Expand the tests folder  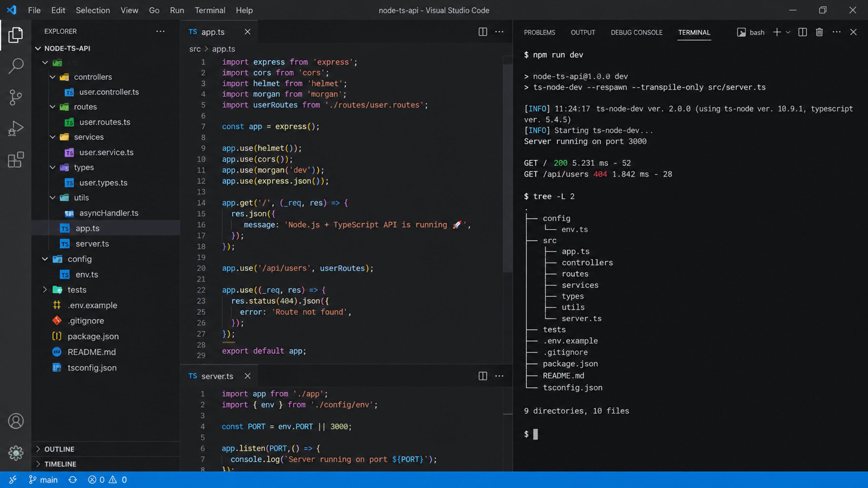45,290
